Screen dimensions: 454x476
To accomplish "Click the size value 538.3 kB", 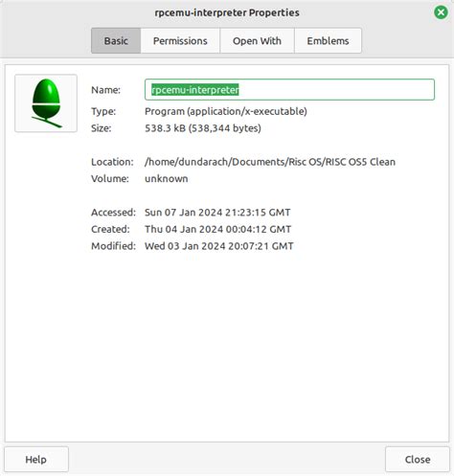I will [203, 128].
